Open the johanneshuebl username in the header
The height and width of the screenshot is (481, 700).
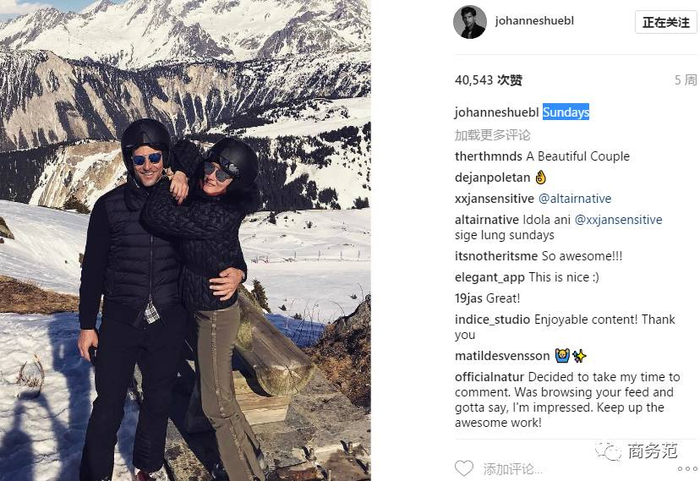[534, 21]
